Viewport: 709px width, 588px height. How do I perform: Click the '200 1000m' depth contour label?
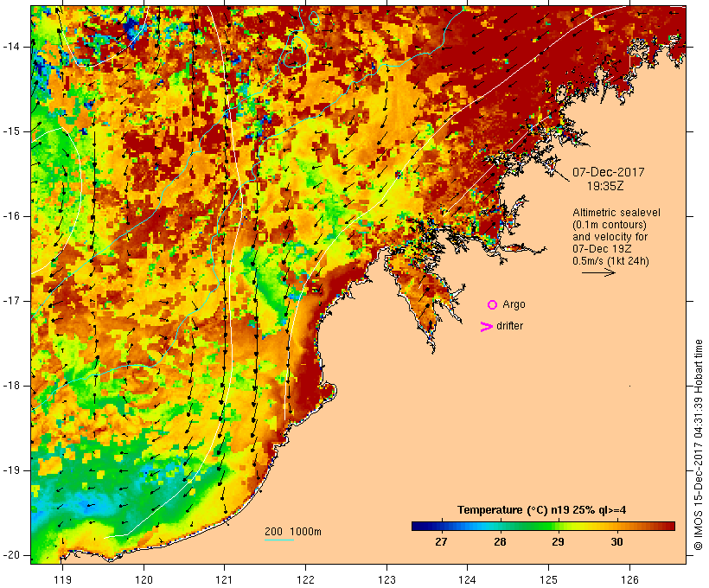[x=293, y=532]
